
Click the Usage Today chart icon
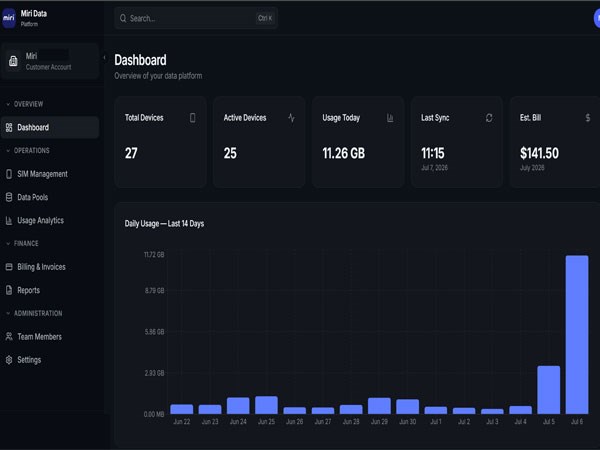coord(390,118)
